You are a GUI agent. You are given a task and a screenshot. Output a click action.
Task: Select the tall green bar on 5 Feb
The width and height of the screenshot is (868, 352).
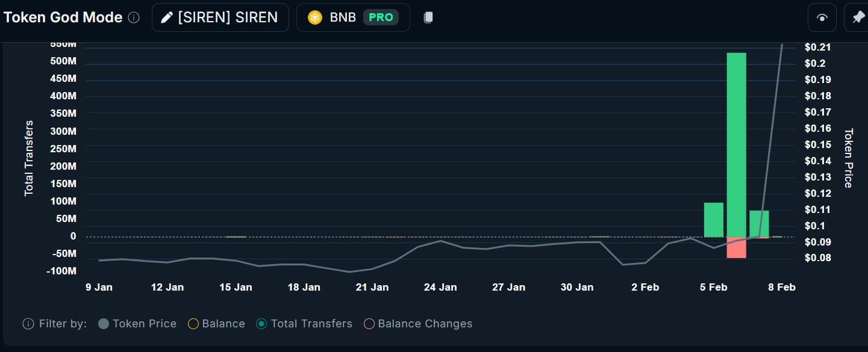click(736, 144)
